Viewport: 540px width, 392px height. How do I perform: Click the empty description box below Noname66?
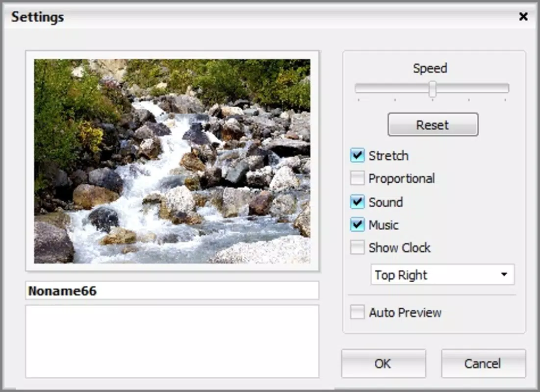pyautogui.click(x=172, y=341)
